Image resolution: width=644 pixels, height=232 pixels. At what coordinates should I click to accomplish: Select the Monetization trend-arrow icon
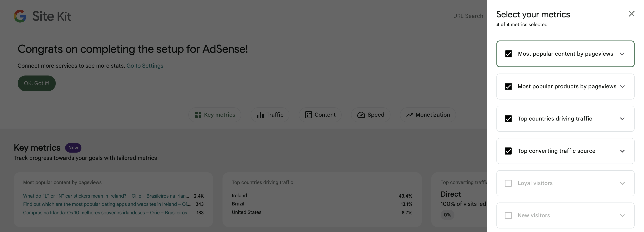[410, 115]
